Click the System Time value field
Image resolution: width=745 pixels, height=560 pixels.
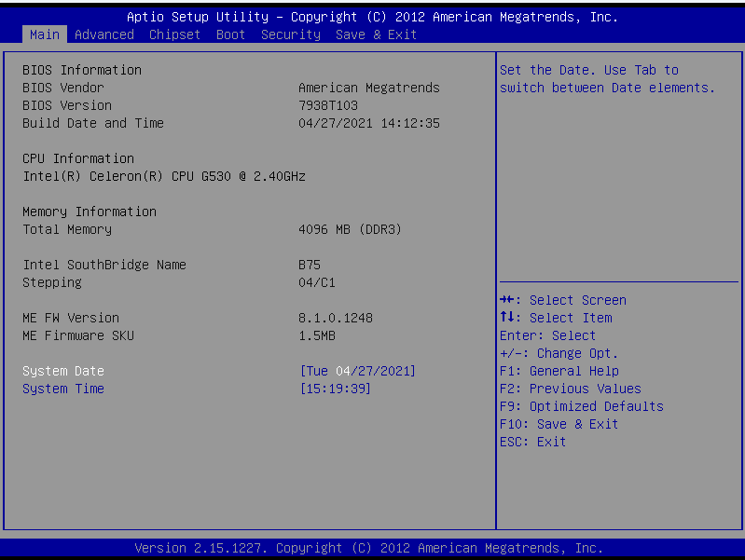tap(335, 389)
